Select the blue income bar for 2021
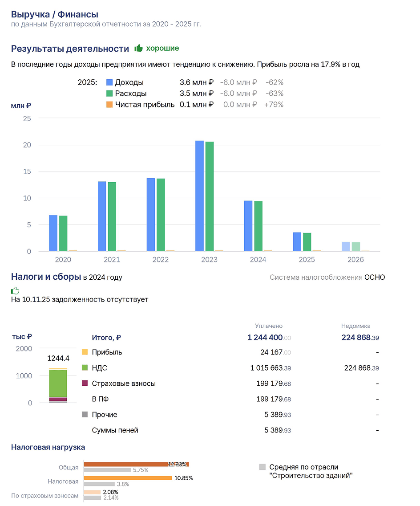The image size is (420, 506). 102,216
